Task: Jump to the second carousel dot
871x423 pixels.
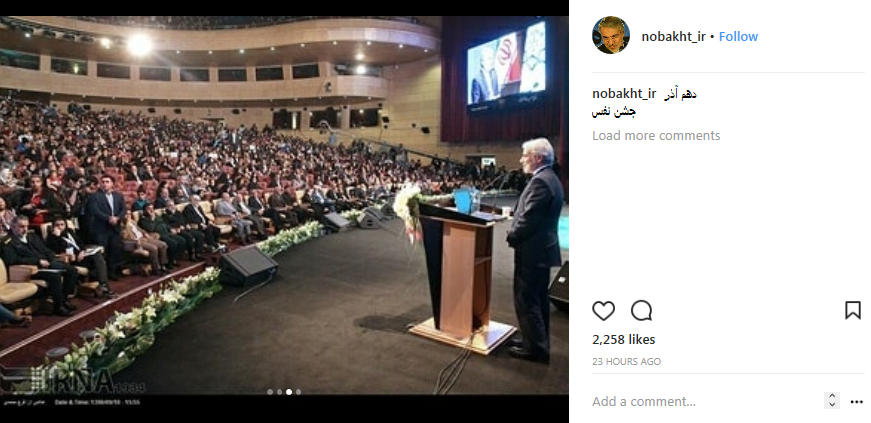Action: (279, 392)
